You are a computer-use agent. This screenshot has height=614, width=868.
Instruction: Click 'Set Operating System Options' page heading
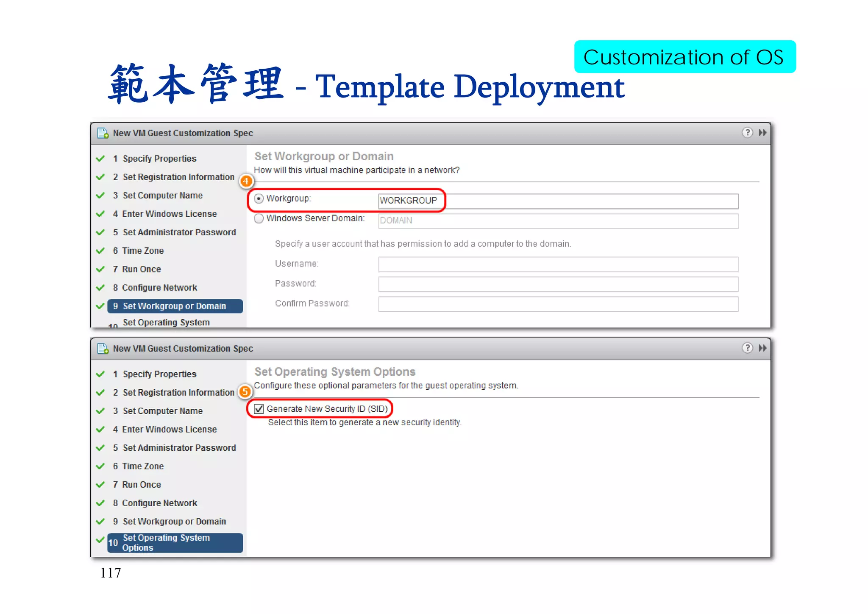coord(335,371)
